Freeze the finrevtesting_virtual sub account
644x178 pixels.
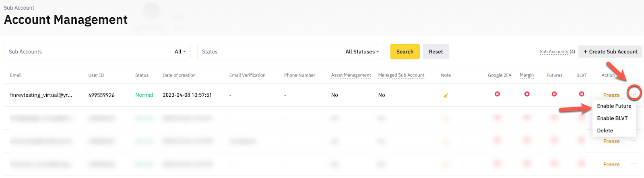(x=611, y=95)
